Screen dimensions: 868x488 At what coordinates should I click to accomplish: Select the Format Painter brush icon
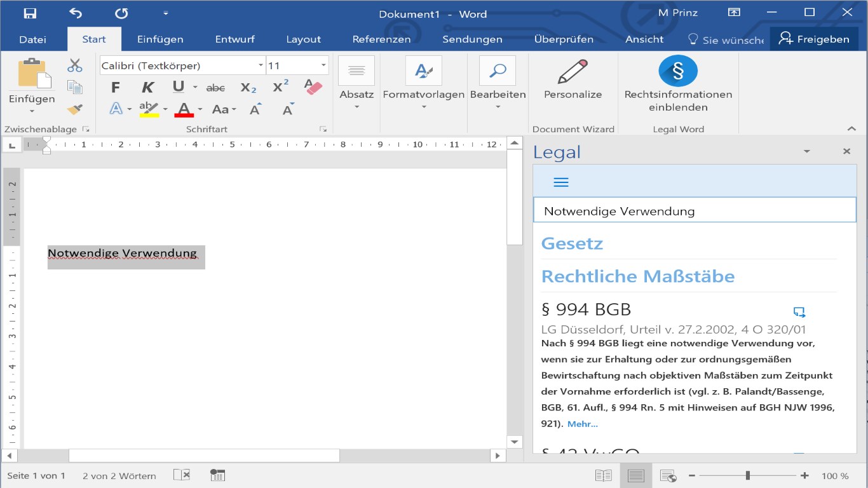point(75,109)
